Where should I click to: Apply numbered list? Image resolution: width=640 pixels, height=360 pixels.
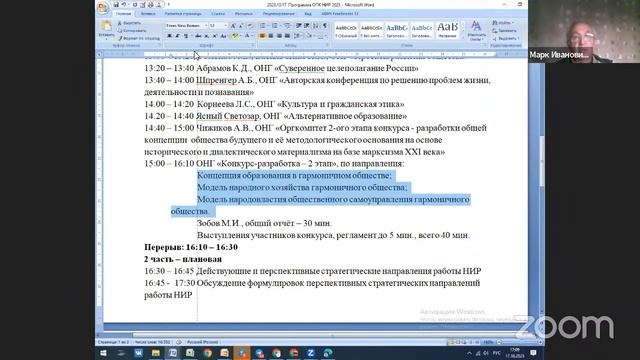[x=275, y=26]
